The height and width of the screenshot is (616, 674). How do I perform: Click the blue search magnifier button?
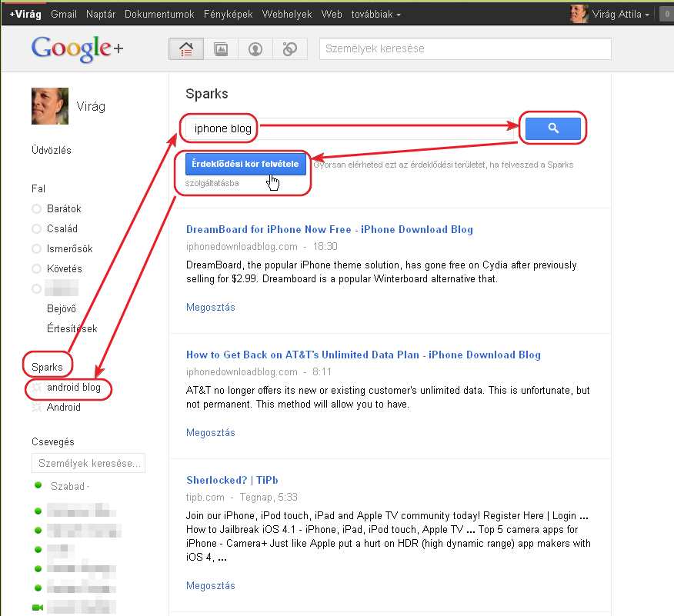tap(552, 128)
